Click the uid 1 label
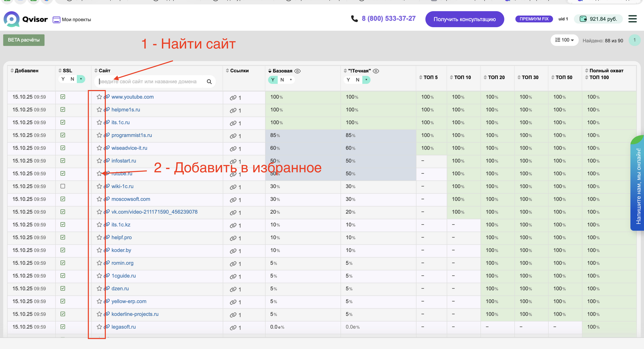This screenshot has width=644, height=349. (x=563, y=19)
